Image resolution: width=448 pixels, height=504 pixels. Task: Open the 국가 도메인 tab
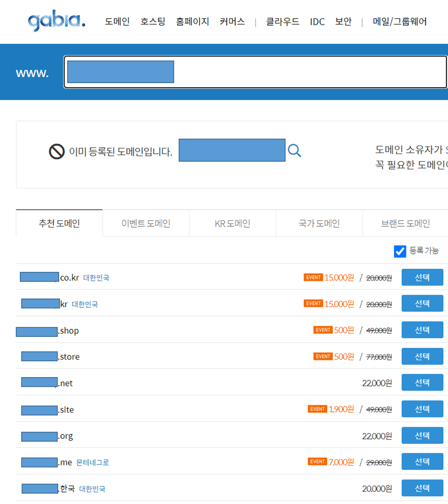click(x=319, y=223)
